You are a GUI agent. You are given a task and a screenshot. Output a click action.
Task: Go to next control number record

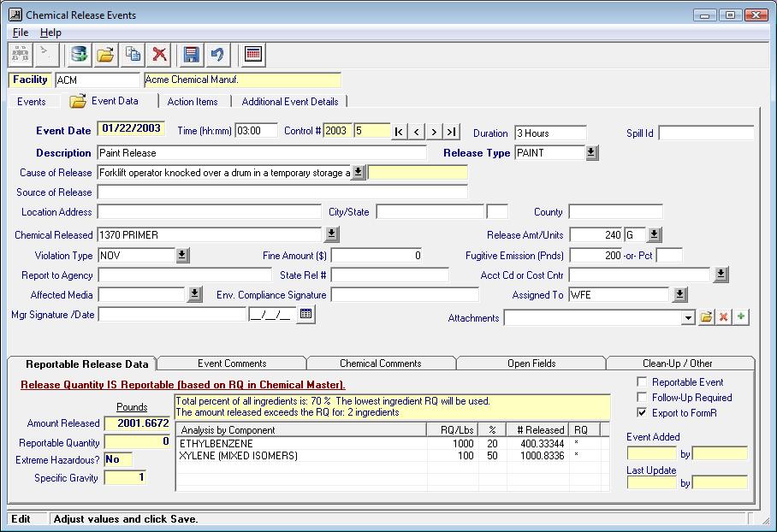pyautogui.click(x=434, y=132)
